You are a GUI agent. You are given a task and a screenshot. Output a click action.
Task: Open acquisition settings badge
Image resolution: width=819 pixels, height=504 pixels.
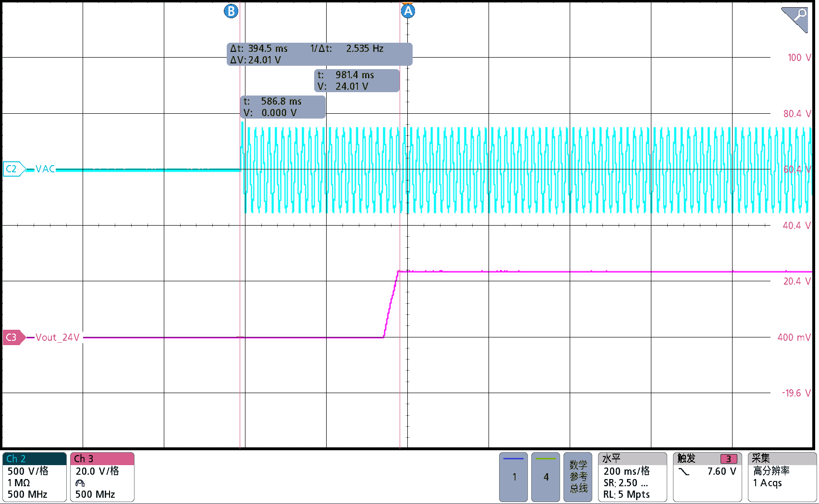(x=782, y=477)
